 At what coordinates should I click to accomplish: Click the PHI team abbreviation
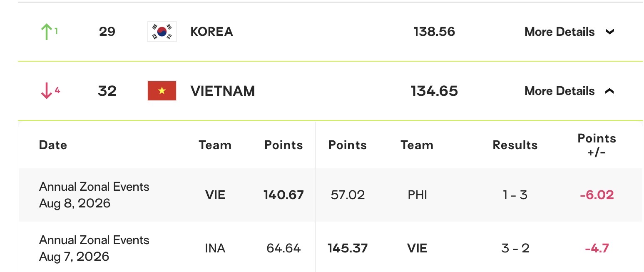coord(418,195)
